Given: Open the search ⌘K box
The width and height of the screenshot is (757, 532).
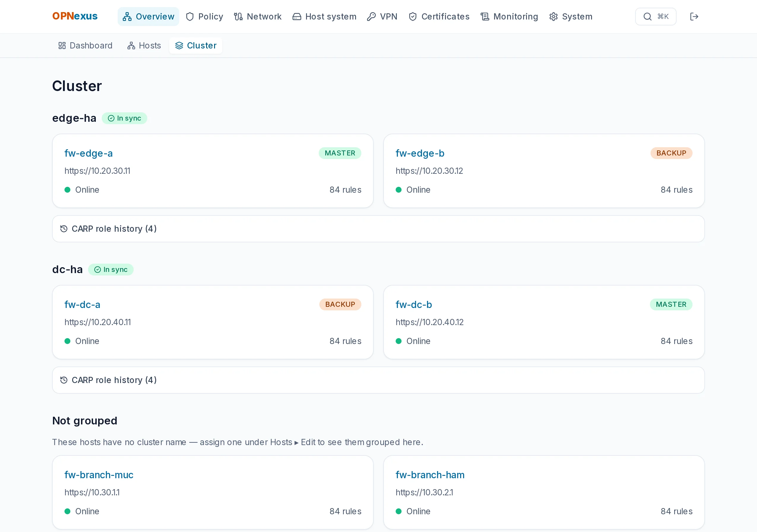Looking at the screenshot, I should click(656, 17).
